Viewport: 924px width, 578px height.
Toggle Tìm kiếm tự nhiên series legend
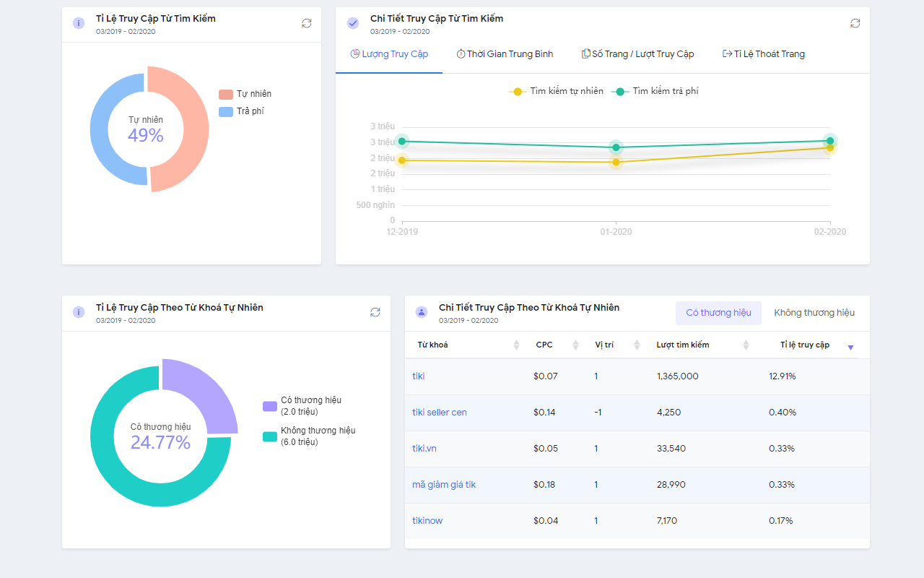click(x=556, y=91)
